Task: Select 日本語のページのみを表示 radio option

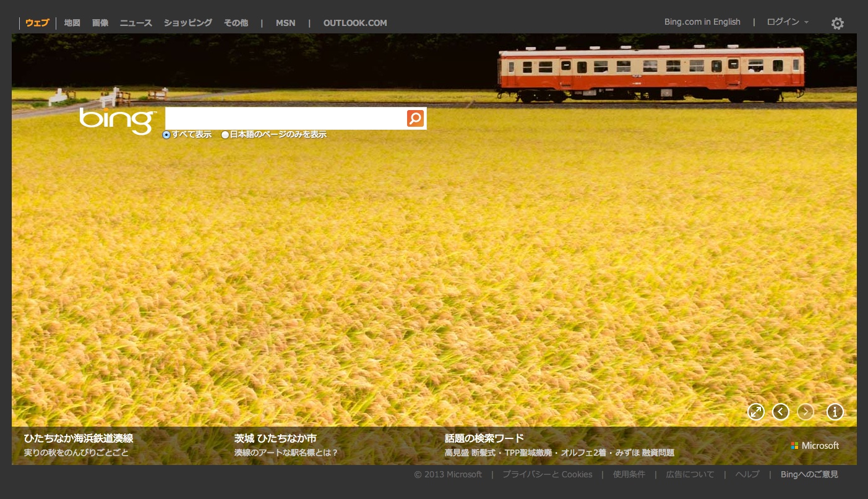Action: [225, 135]
